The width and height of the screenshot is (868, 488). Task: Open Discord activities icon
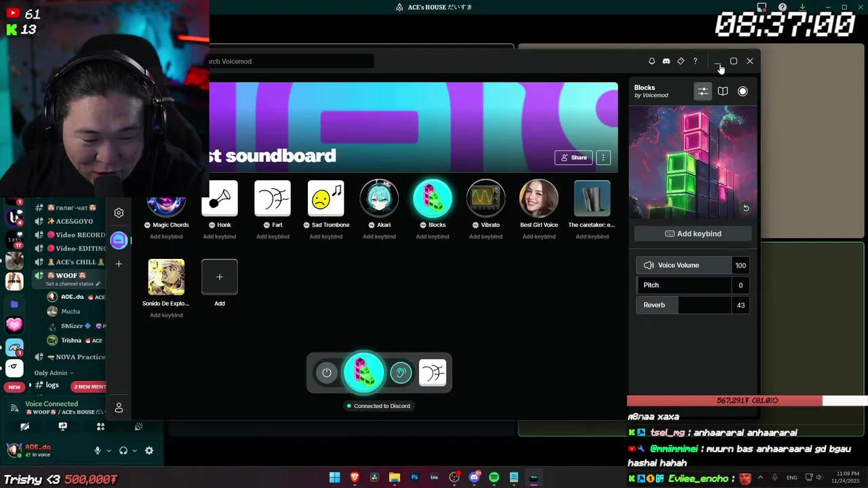100,426
